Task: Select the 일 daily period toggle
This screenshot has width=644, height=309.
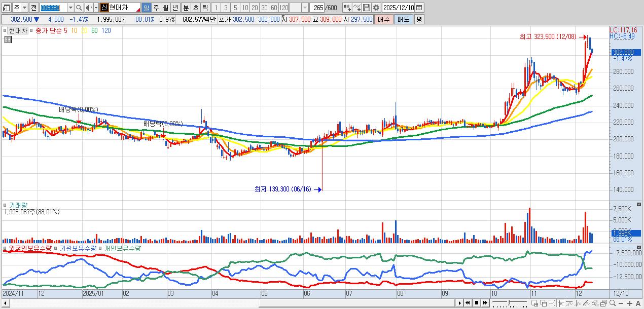Action: [x=146, y=8]
